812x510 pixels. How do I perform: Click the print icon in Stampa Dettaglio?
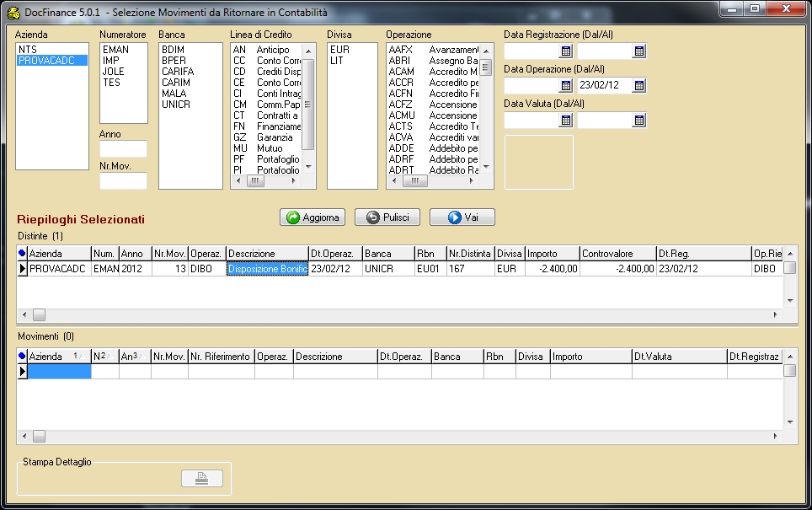(202, 478)
